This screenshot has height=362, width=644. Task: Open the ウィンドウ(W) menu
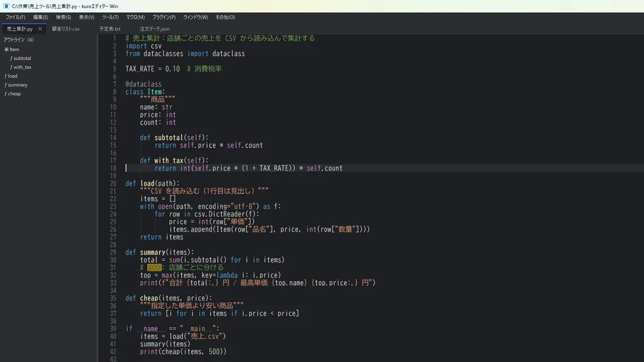(195, 17)
